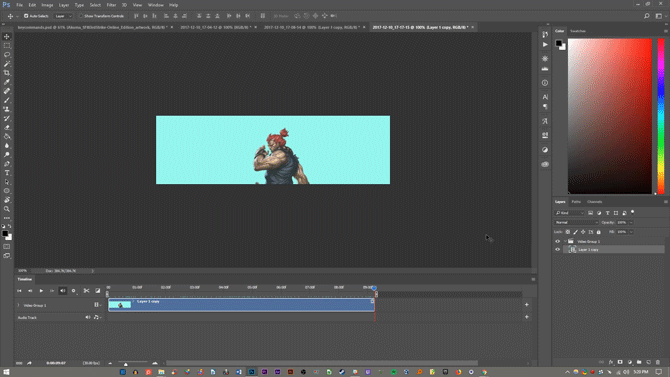Select the Eyedropper tool
Viewport: 670px width, 377px height.
click(7, 82)
